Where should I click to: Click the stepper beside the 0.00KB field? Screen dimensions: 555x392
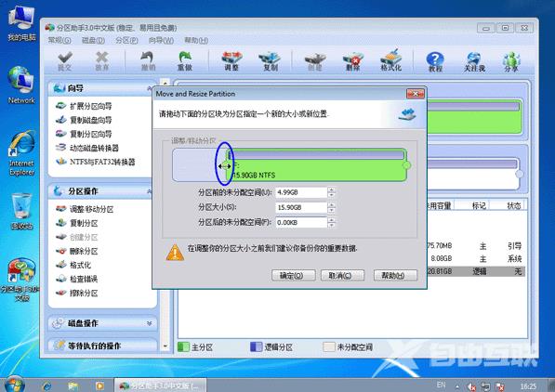[331, 223]
